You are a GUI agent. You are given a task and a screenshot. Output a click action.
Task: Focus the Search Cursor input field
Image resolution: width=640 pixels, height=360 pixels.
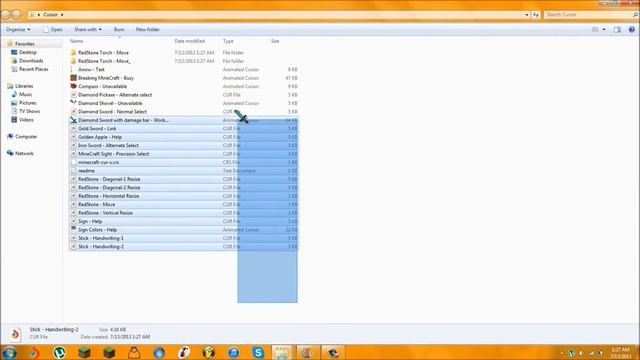click(588, 15)
